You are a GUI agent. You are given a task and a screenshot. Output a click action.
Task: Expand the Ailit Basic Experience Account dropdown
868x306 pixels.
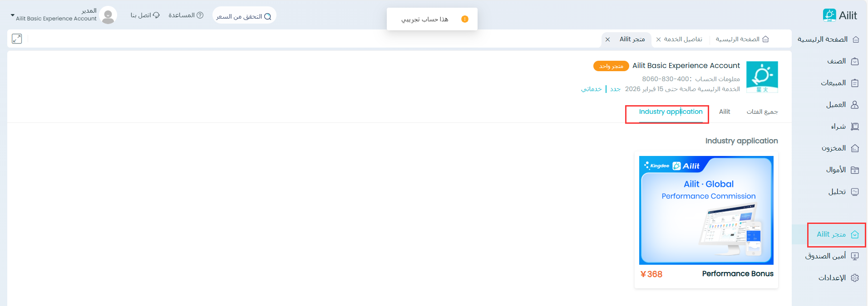[13, 16]
